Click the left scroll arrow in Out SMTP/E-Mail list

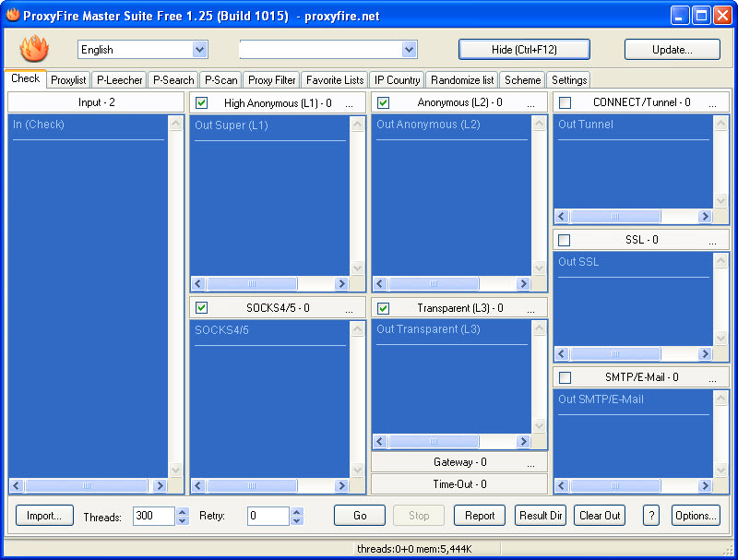[562, 485]
